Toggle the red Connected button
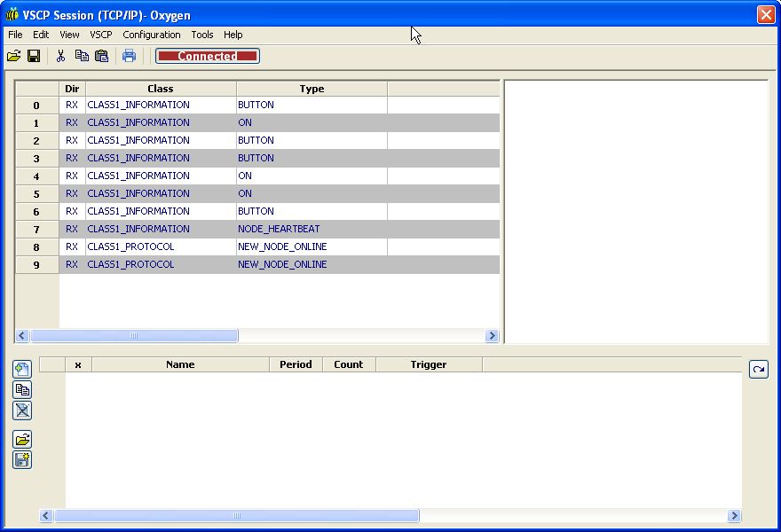The width and height of the screenshot is (781, 532). tap(208, 56)
